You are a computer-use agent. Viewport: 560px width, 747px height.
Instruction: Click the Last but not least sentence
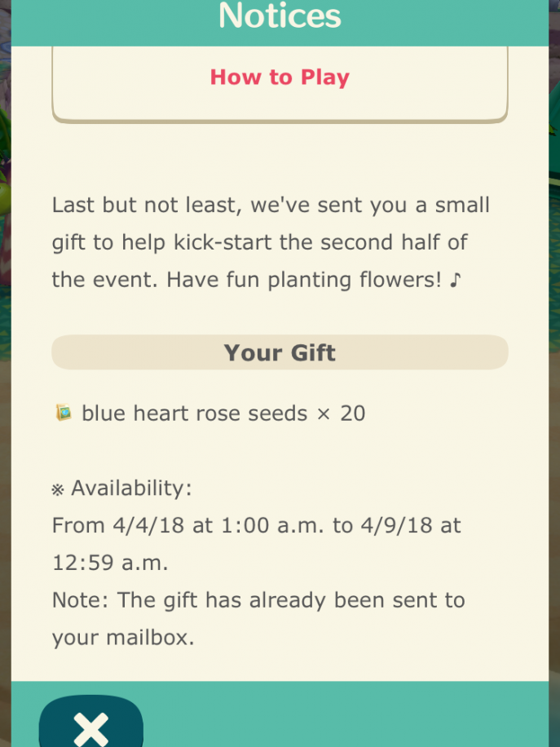click(x=271, y=206)
